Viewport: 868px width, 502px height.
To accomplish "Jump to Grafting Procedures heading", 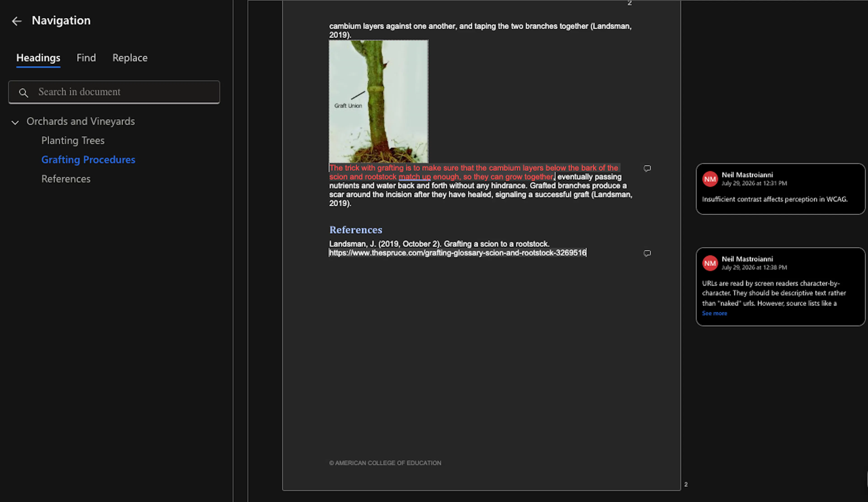I will point(88,160).
